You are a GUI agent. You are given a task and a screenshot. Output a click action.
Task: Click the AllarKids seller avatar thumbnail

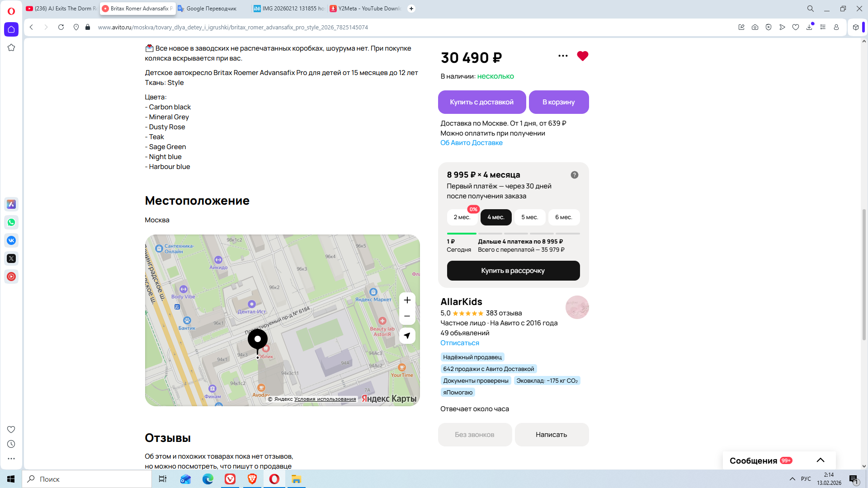[x=577, y=307]
